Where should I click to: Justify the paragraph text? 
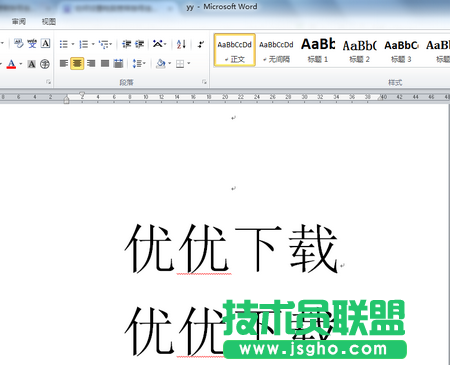105,63
